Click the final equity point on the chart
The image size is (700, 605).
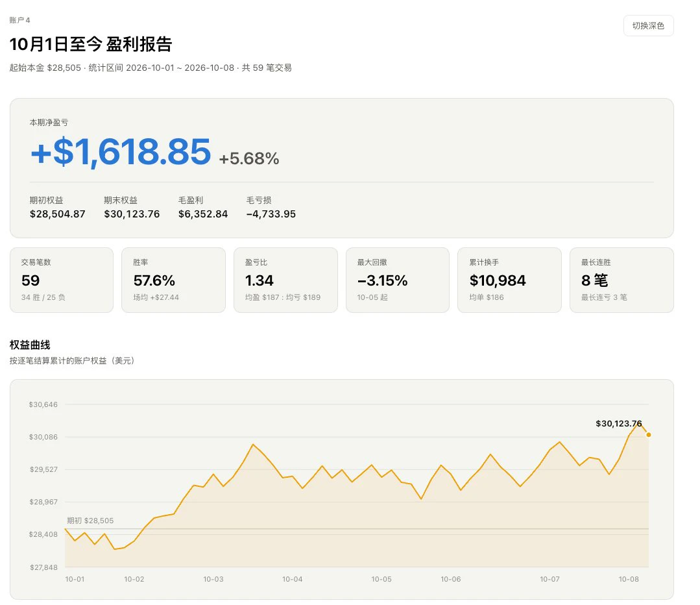click(649, 435)
